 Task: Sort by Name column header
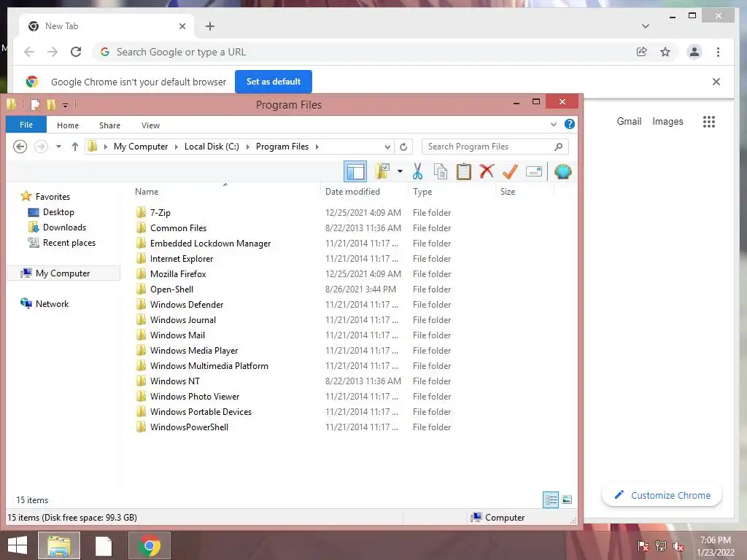pos(225,192)
